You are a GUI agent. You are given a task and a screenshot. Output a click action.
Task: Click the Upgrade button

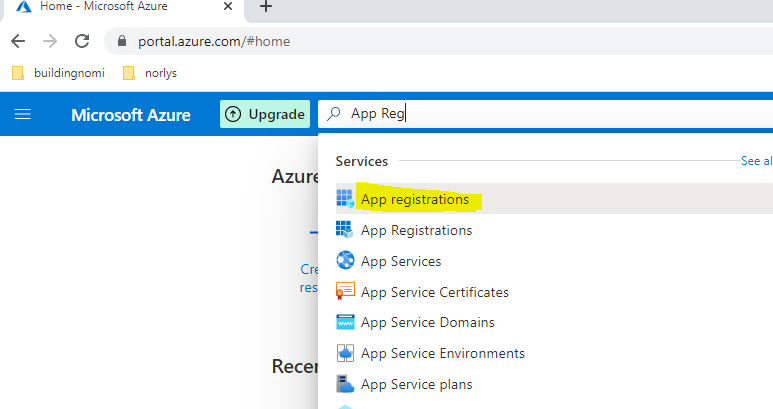pyautogui.click(x=265, y=114)
